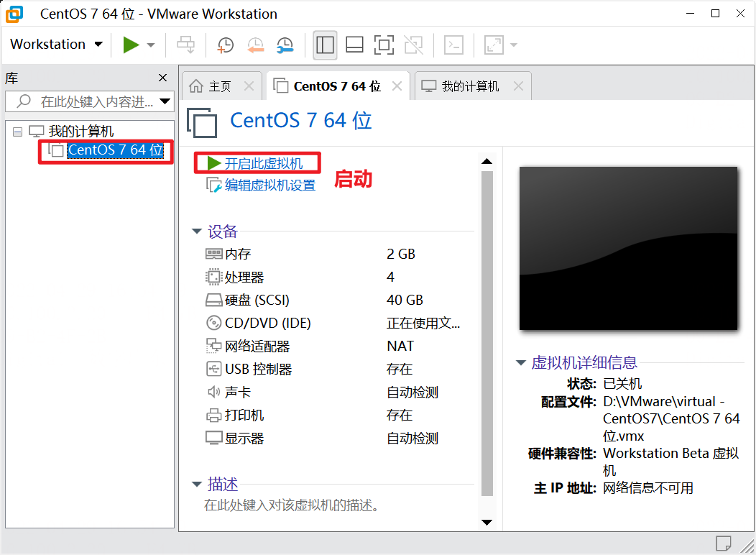Click the network adapter icon
Screen dimensions: 756x555
coord(213,346)
